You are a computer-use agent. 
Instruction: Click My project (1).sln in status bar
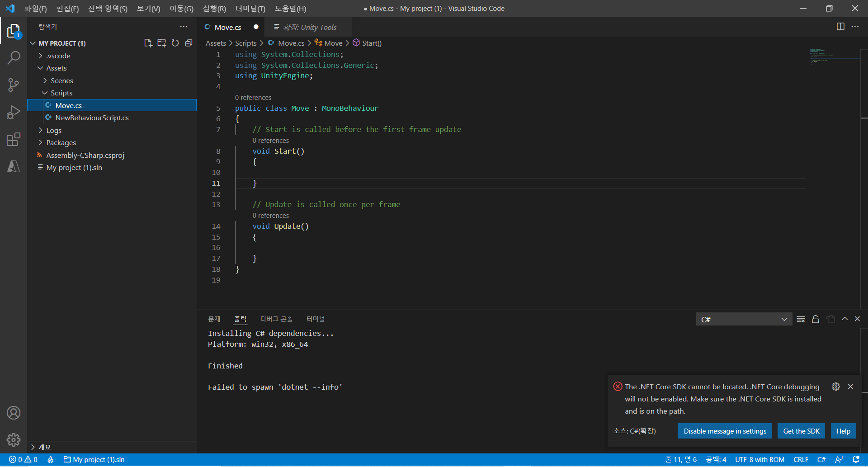[94, 460]
